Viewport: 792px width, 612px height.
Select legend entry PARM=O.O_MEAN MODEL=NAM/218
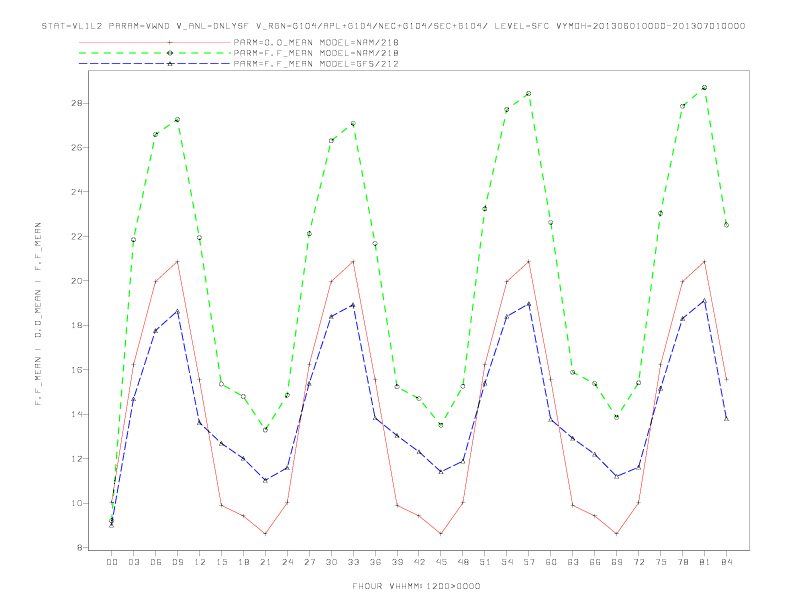[x=316, y=42]
